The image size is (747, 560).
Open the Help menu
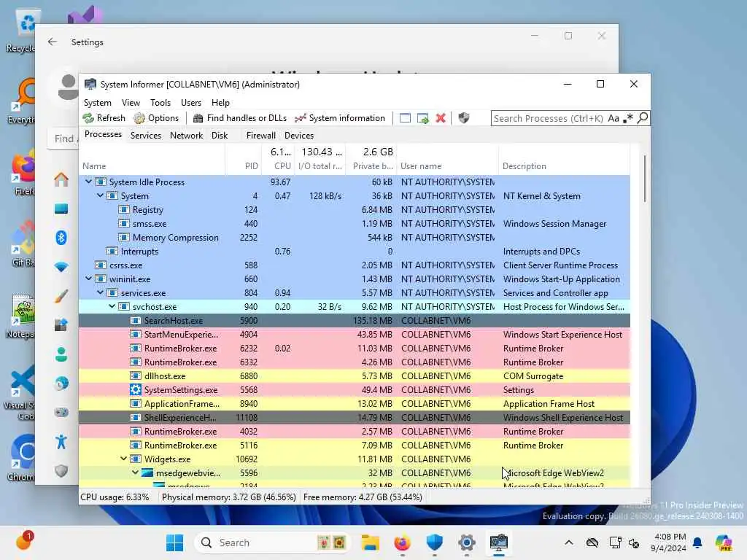point(220,103)
